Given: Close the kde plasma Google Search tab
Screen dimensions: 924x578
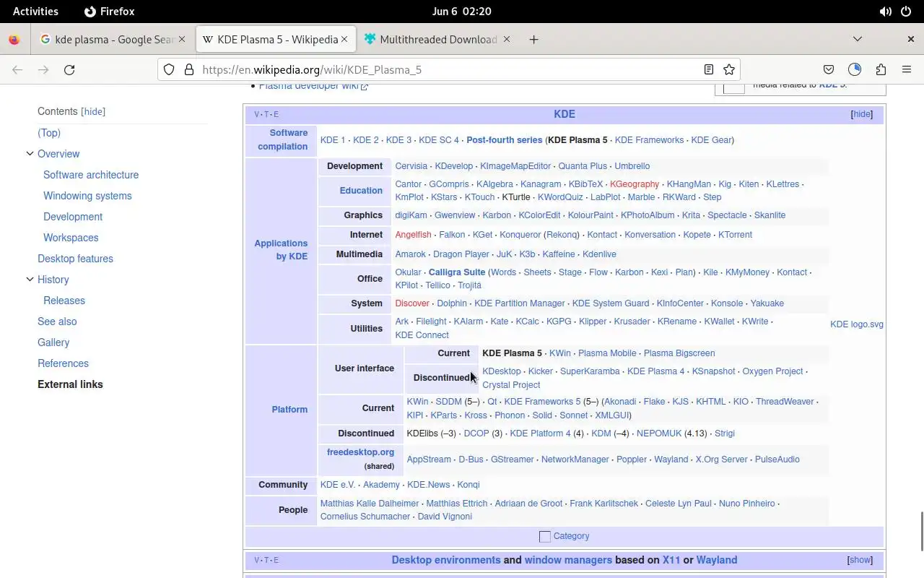Looking at the screenshot, I should point(182,40).
